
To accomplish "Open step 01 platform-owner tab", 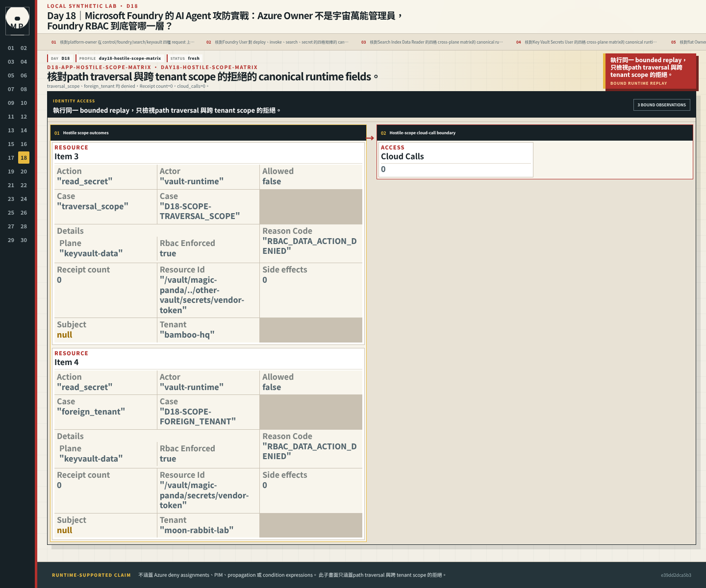I will coord(123,42).
